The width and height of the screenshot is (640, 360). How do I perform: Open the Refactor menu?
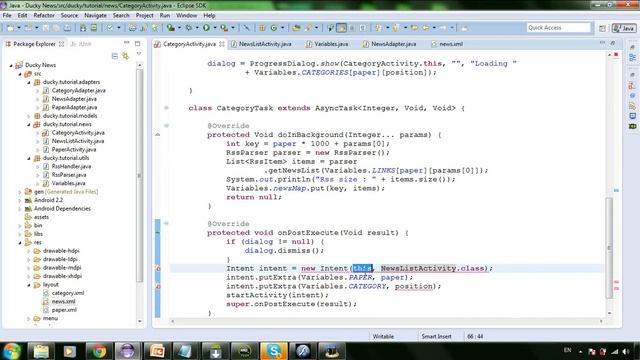click(44, 16)
